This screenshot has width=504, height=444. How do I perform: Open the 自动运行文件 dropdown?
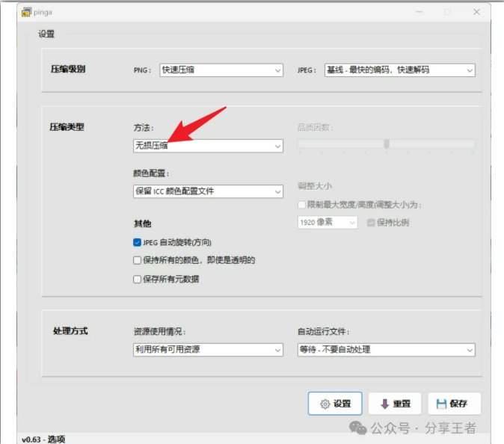click(386, 350)
